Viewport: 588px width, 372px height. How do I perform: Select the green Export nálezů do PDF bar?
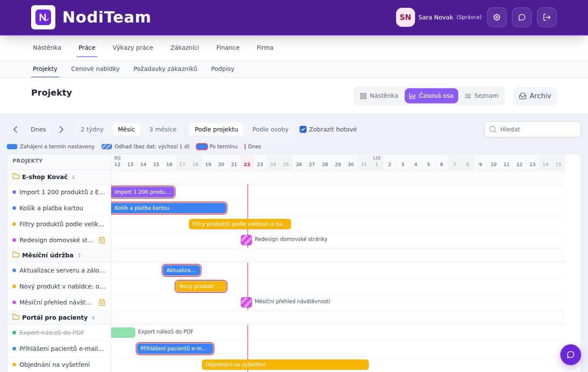(x=123, y=333)
